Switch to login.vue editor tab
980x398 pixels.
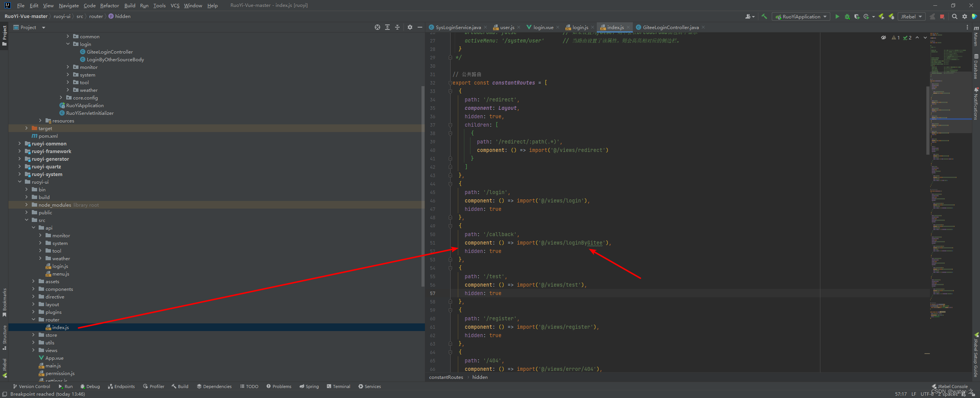pyautogui.click(x=543, y=27)
